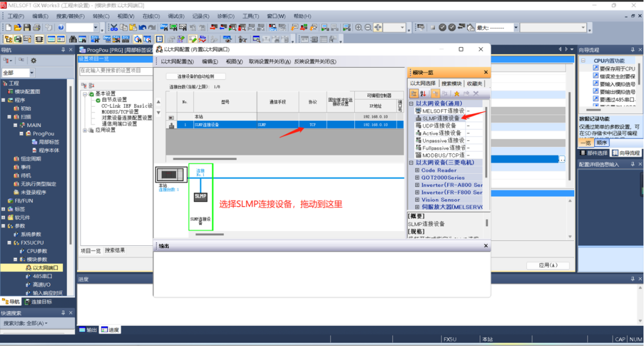Save the project with the floppy disk icon
The image size is (644, 346).
(x=27, y=27)
